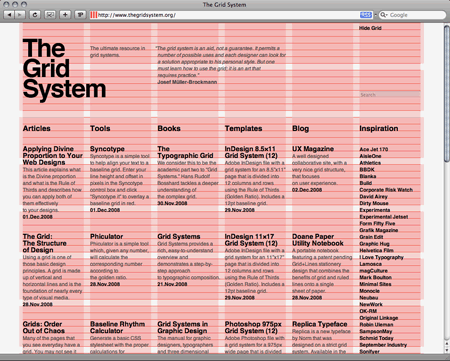Open the Phiculator tool link
The image size is (450, 361).
[x=107, y=236]
